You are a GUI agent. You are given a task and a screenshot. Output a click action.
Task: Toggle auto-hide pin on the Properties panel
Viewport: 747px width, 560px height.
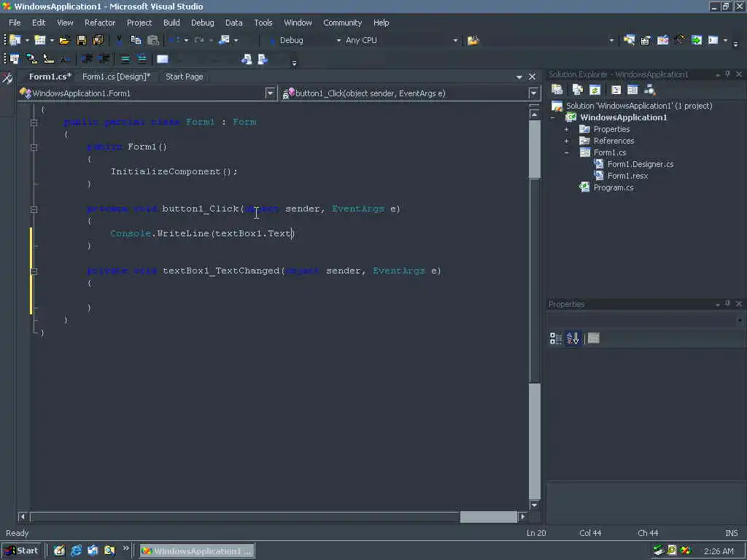[x=727, y=304]
